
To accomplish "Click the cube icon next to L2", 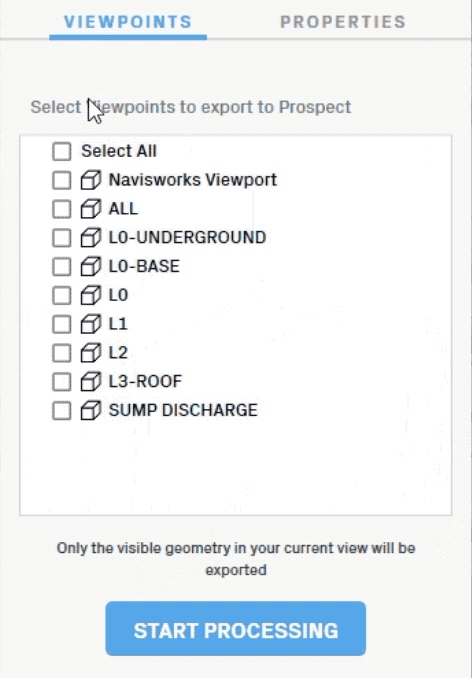I will tap(91, 353).
